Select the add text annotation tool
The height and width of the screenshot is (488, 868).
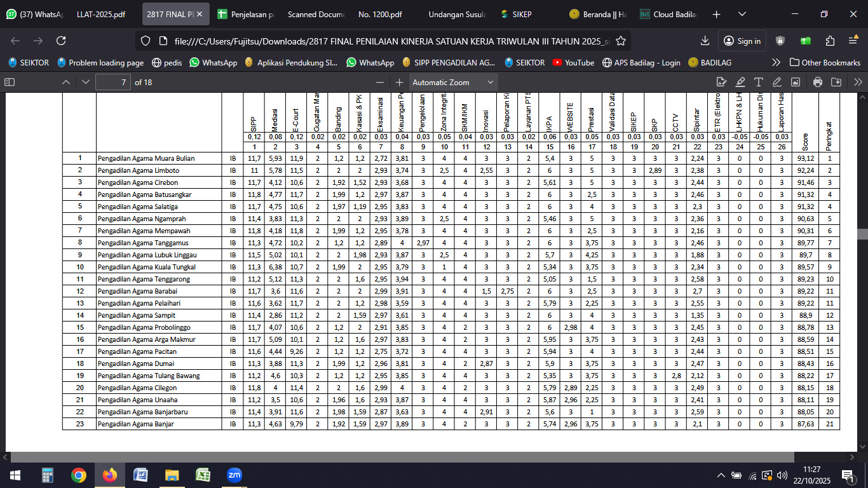tap(758, 82)
